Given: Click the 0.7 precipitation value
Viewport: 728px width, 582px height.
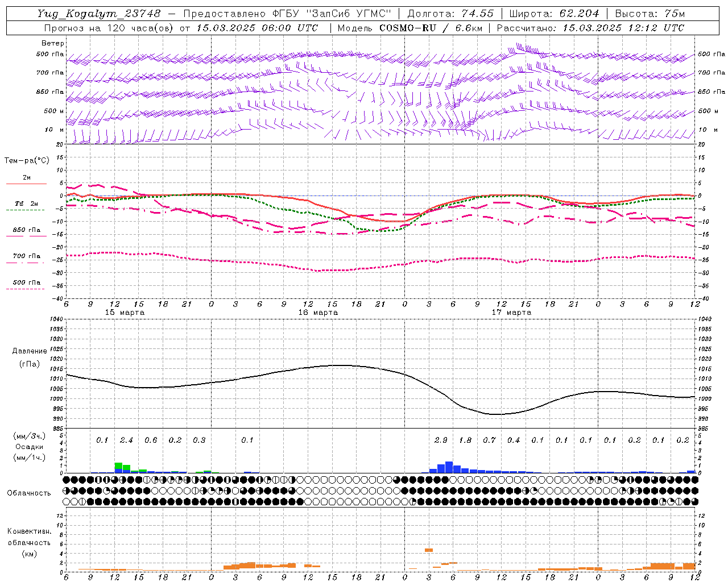Looking at the screenshot, I should coord(489,440).
